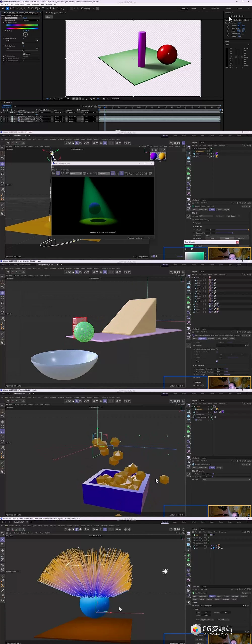Click the Master Saturation slider handle
The image size is (252, 644).
tap(23, 43)
